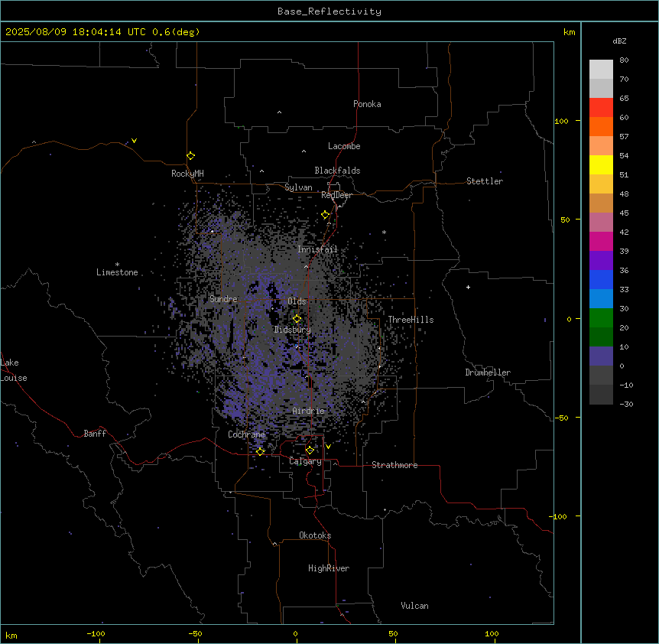Viewport: 659px width, 644px height.
Task: Click the km unit label at bottom left
Action: pyautogui.click(x=11, y=635)
